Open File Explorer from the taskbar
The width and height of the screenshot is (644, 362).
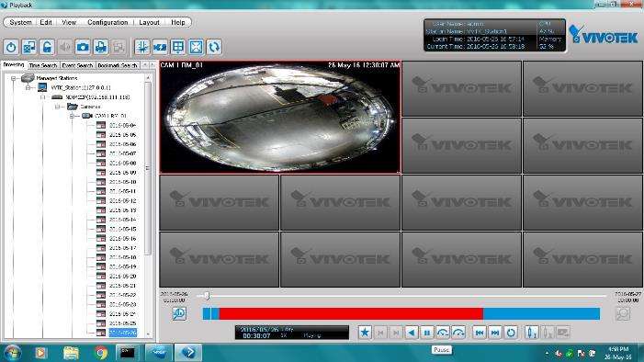(71, 353)
